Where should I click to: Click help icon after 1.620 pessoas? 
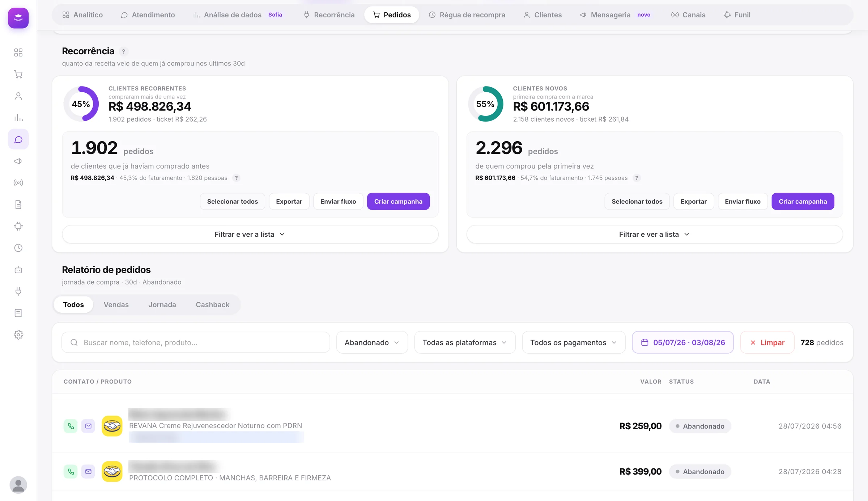(x=236, y=178)
